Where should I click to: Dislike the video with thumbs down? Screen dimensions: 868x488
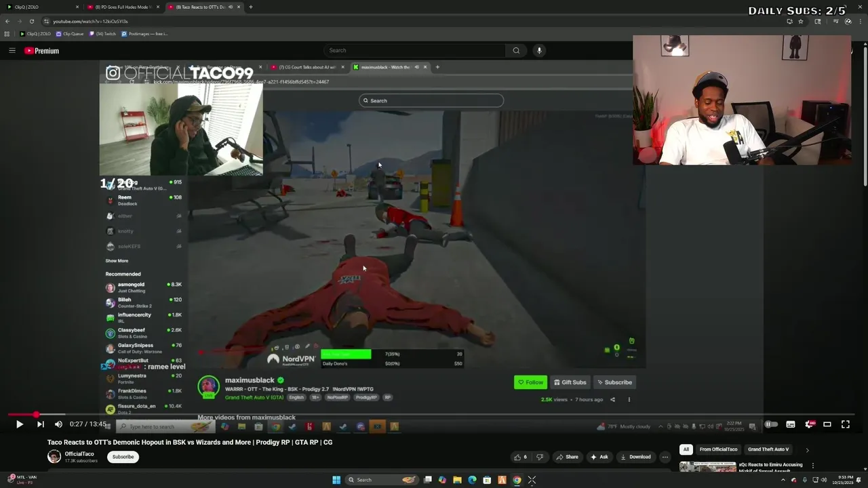pos(540,457)
